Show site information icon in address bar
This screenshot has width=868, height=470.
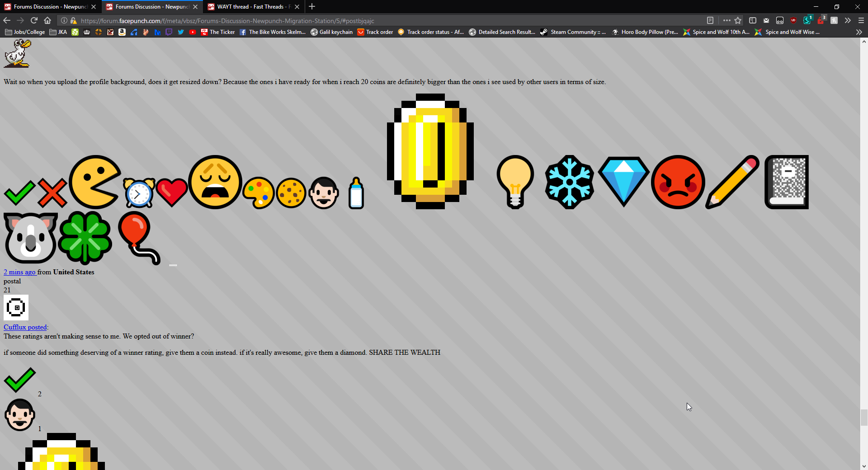click(64, 20)
